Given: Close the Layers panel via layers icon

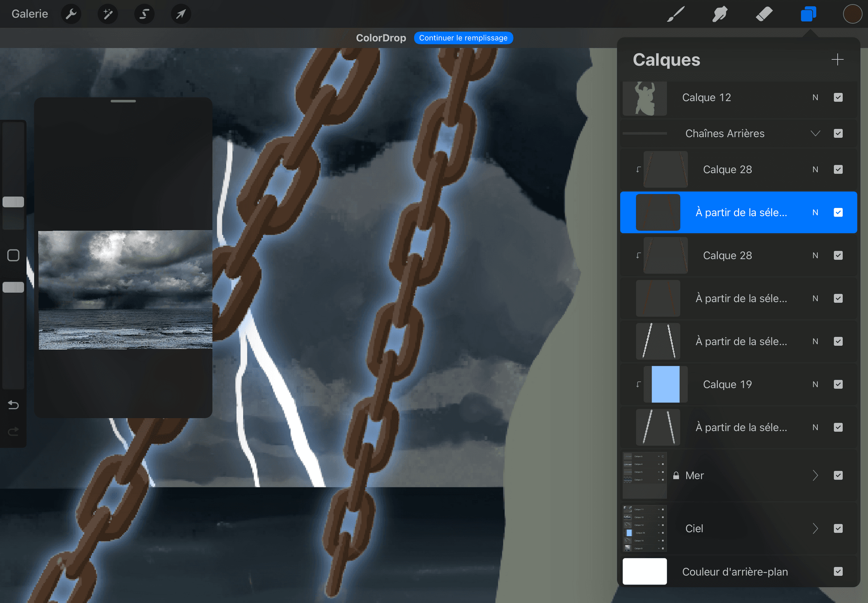Looking at the screenshot, I should [x=808, y=14].
